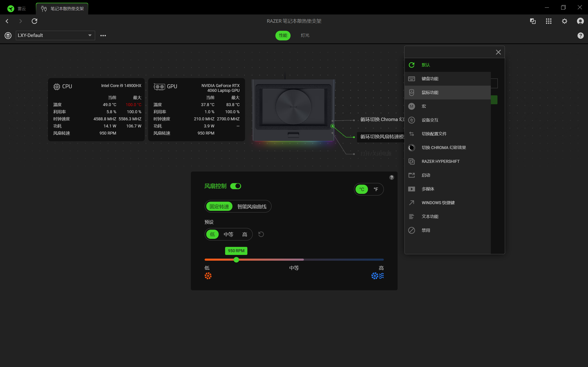Open the three-dots profile options menu
588x367 pixels.
pyautogui.click(x=103, y=35)
